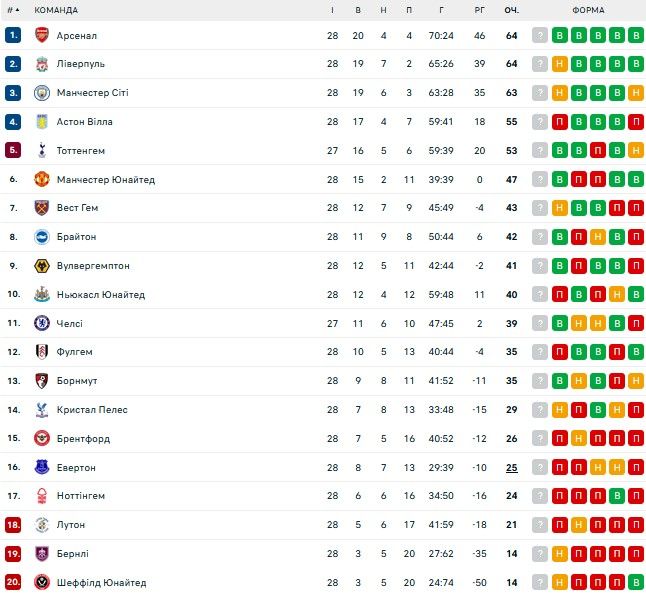Viewport: 646px width, 596px height.
Task: Open the Брайтон team page link
Action: pos(76,237)
